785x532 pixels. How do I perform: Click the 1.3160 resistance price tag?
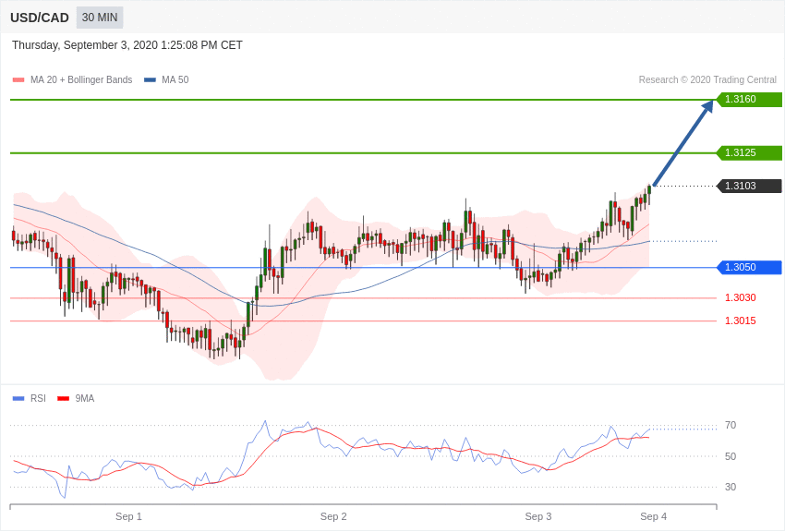pyautogui.click(x=749, y=99)
